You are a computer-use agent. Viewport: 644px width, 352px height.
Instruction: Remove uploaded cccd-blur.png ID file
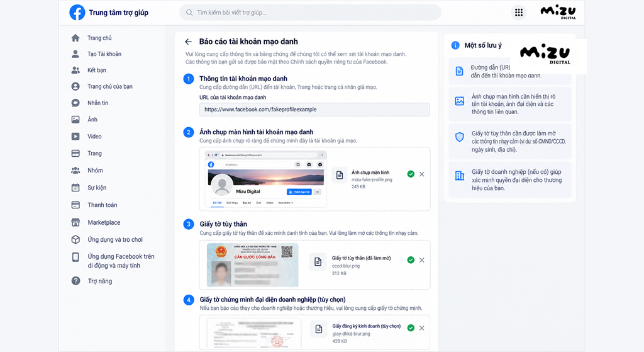(x=422, y=260)
